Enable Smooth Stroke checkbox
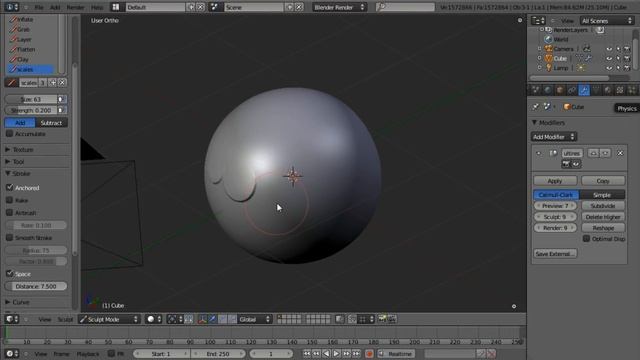The image size is (640, 360). [x=9, y=238]
